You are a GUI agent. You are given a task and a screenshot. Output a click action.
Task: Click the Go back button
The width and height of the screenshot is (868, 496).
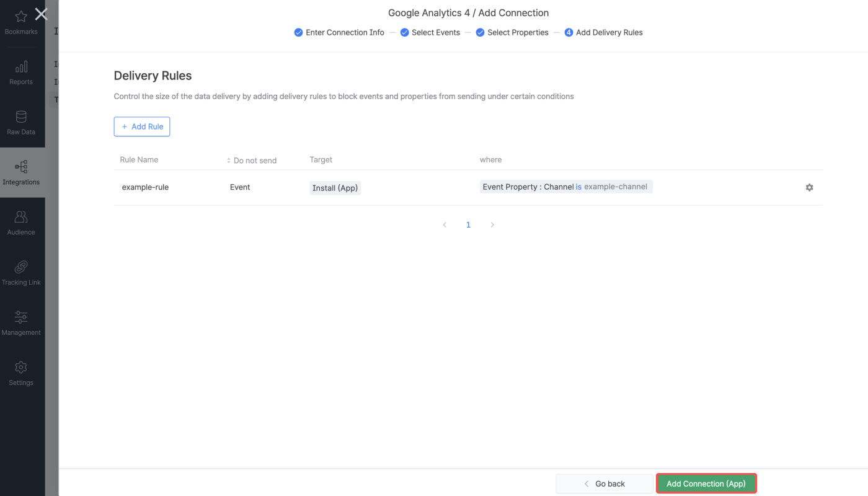point(604,484)
